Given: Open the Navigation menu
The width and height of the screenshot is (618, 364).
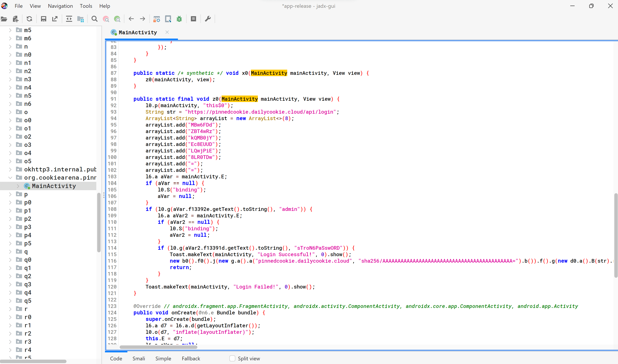Looking at the screenshot, I should coord(60,6).
